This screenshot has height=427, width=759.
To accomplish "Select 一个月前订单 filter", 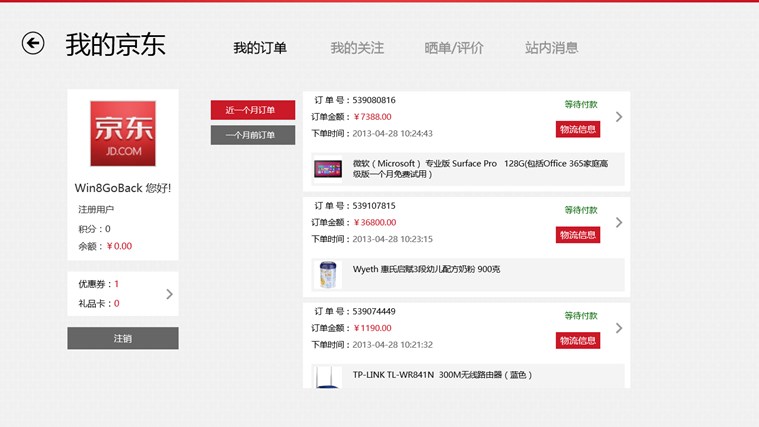I will pos(252,135).
